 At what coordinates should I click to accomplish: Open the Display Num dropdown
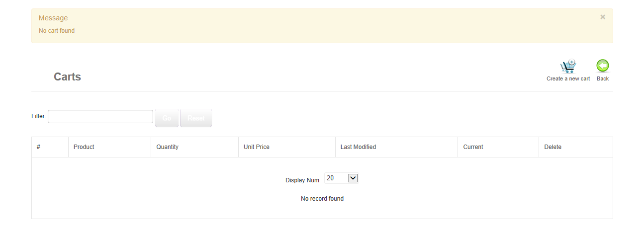coord(341,178)
